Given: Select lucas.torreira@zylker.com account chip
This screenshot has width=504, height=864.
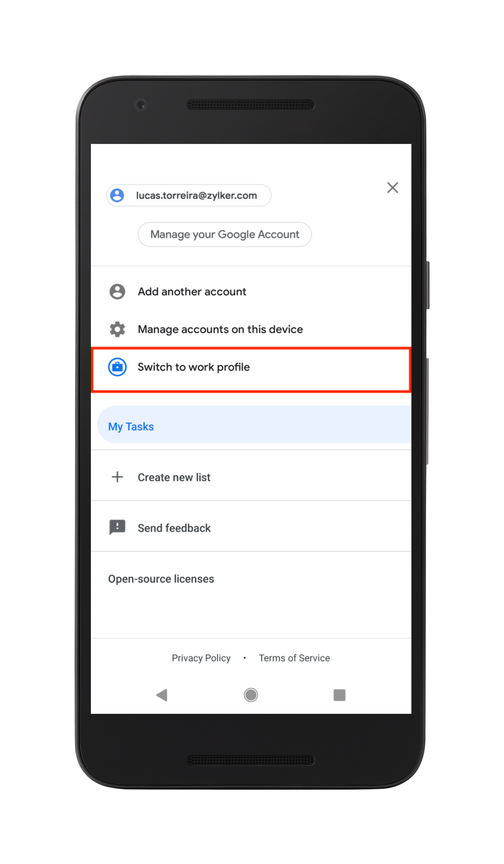Looking at the screenshot, I should point(189,195).
